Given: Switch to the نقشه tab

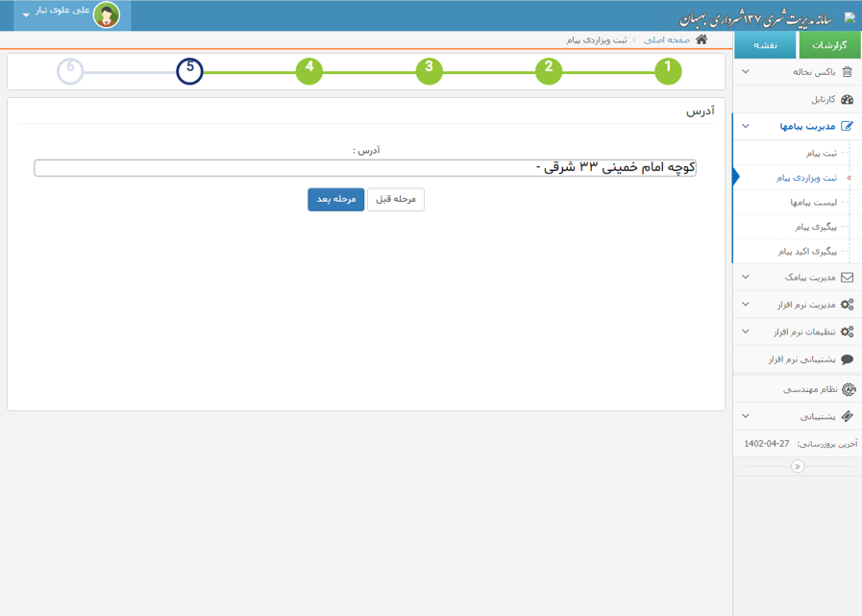Looking at the screenshot, I should (x=765, y=45).
